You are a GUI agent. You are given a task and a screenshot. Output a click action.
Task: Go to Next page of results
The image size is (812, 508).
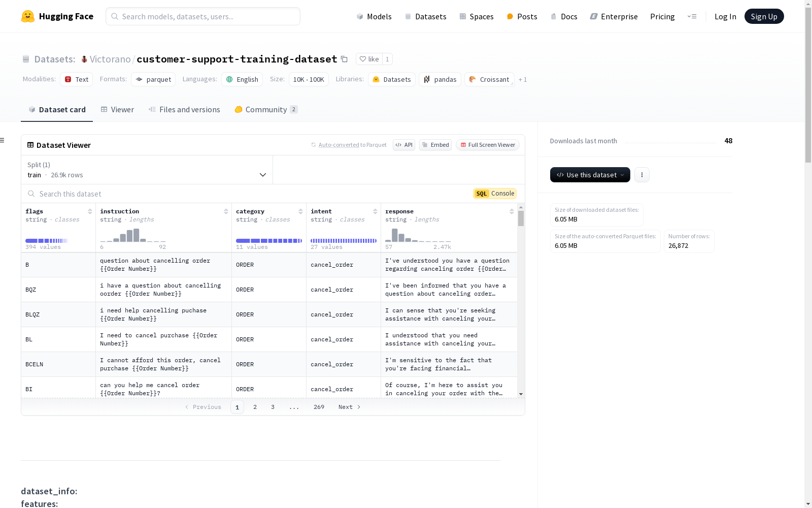click(x=350, y=407)
